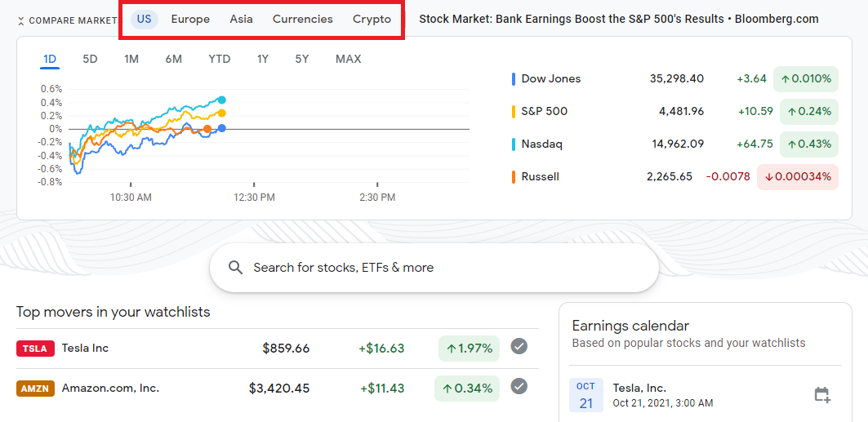Click the AMZN ticker badge
The height and width of the screenshot is (422, 868).
(35, 389)
